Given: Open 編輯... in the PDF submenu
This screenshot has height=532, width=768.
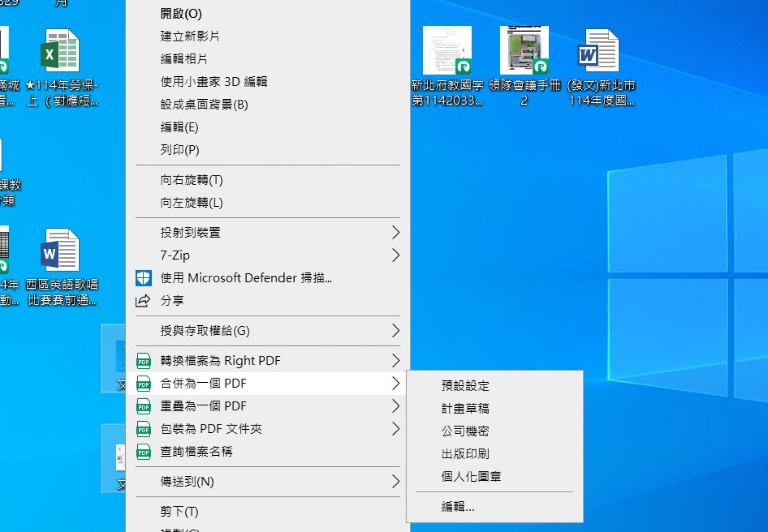Looking at the screenshot, I should pyautogui.click(x=457, y=507).
